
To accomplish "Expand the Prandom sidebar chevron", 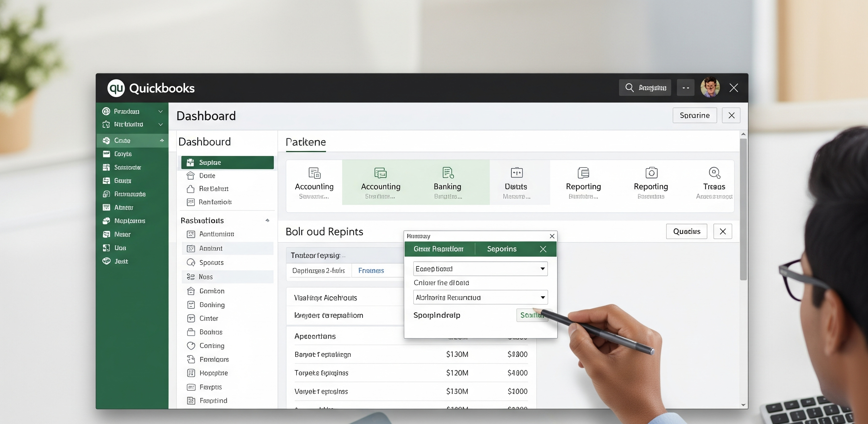I will (161, 112).
